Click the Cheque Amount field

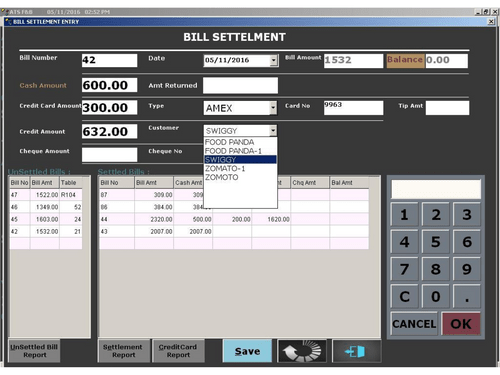pos(109,155)
